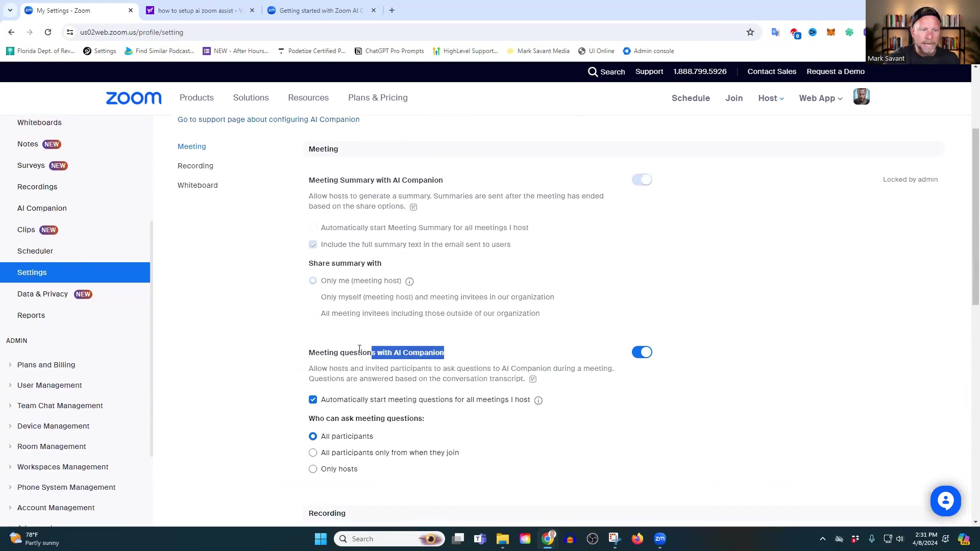Open the chat assistant bubble icon
Screen dimensions: 980x551
click(x=945, y=501)
